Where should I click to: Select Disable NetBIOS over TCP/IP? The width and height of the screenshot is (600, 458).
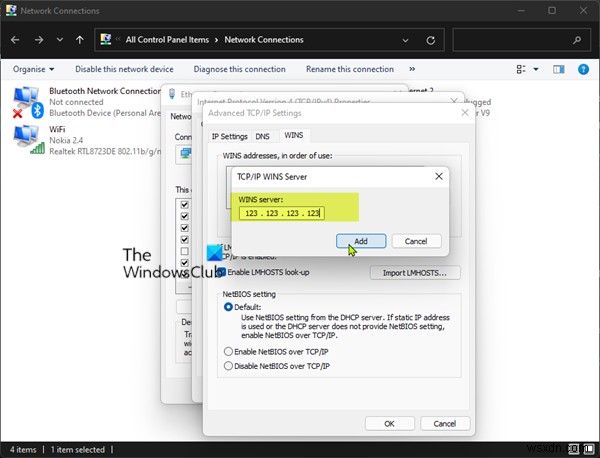coord(229,367)
